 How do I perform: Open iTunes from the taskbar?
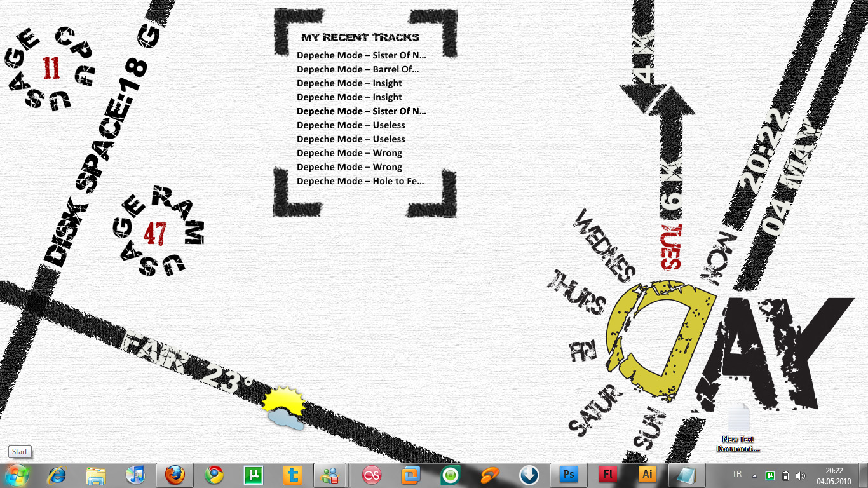[x=135, y=475]
